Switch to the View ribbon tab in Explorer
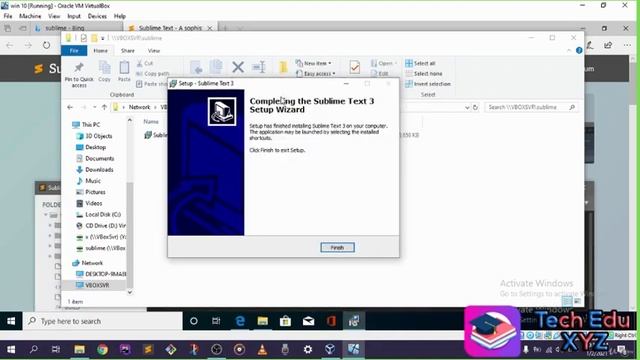The height and width of the screenshot is (360, 640). click(154, 51)
